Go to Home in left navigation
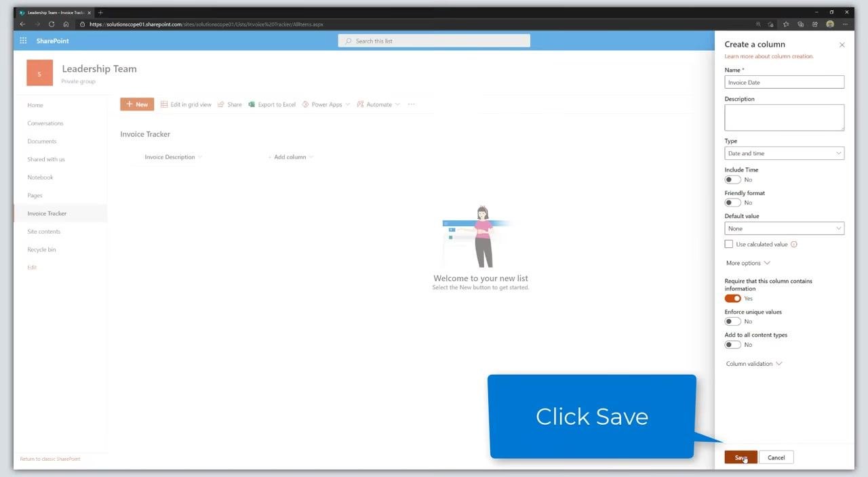 [x=35, y=105]
